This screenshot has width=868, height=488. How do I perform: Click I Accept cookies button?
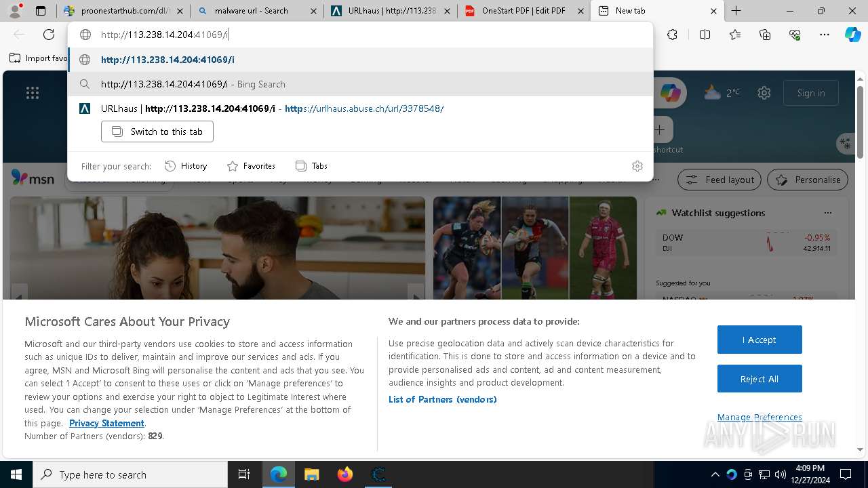pyautogui.click(x=759, y=340)
